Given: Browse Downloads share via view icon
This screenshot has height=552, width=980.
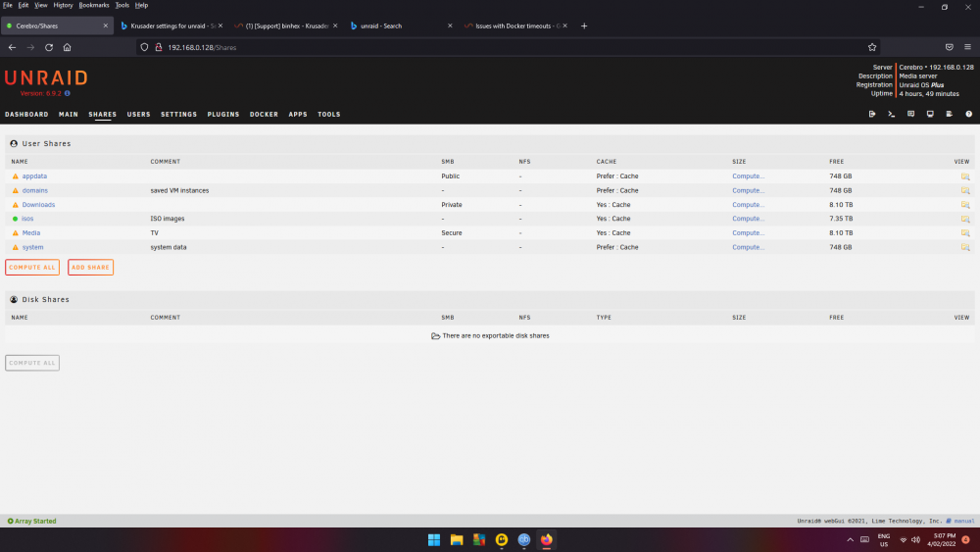Looking at the screenshot, I should click(x=965, y=204).
